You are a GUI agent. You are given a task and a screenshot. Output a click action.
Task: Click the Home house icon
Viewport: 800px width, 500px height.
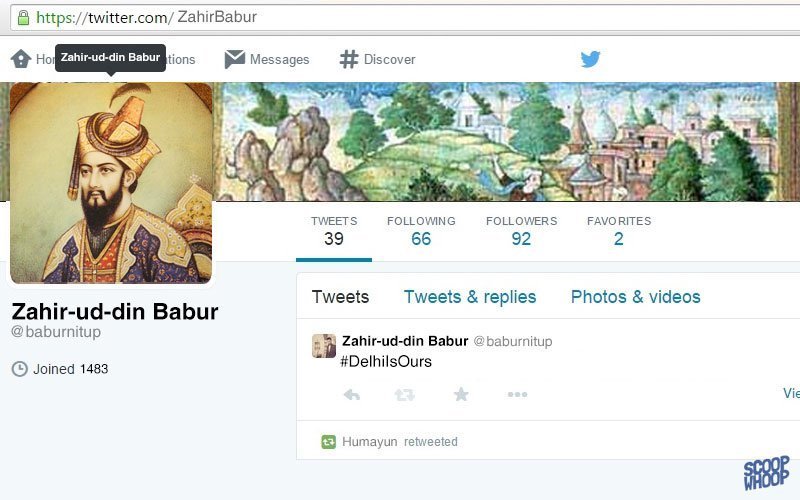[21, 59]
